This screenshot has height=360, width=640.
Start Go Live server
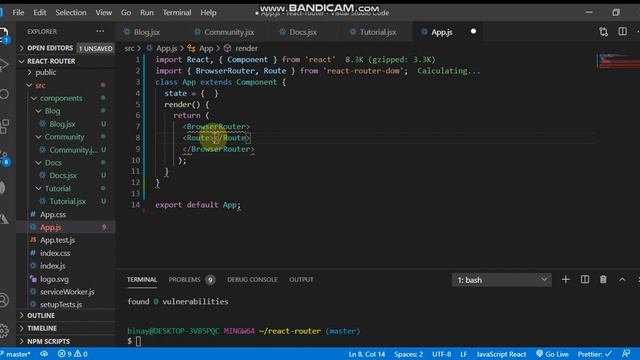[x=552, y=354]
